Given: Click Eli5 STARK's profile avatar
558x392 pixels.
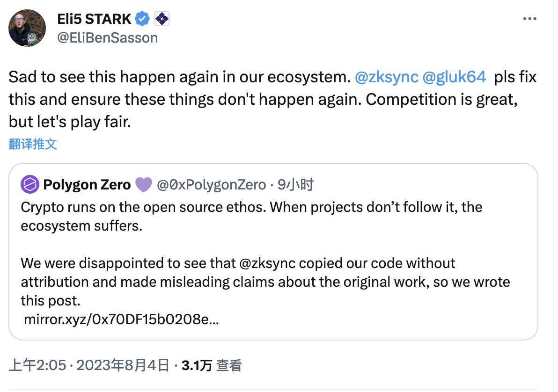Looking at the screenshot, I should [27, 28].
